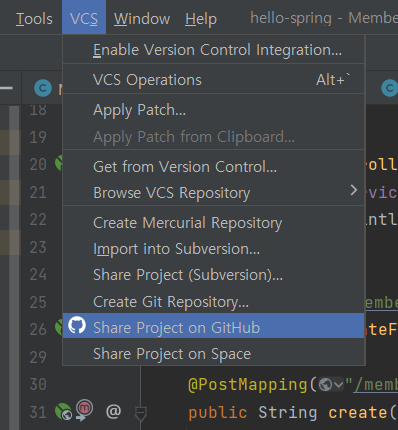Choose VCS Operations entry
The height and width of the screenshot is (430, 398).
(213, 80)
